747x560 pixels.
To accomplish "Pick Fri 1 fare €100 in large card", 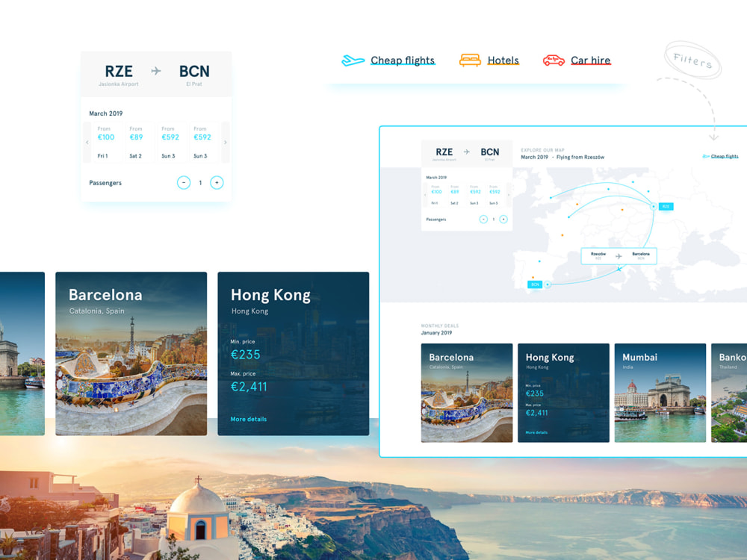I will pyautogui.click(x=107, y=143).
